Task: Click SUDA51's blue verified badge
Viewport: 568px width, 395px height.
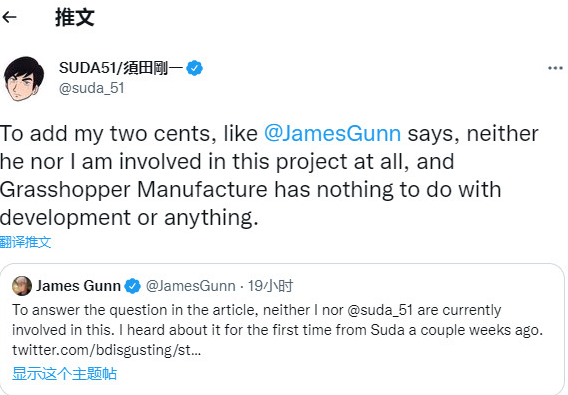Action: [x=195, y=68]
